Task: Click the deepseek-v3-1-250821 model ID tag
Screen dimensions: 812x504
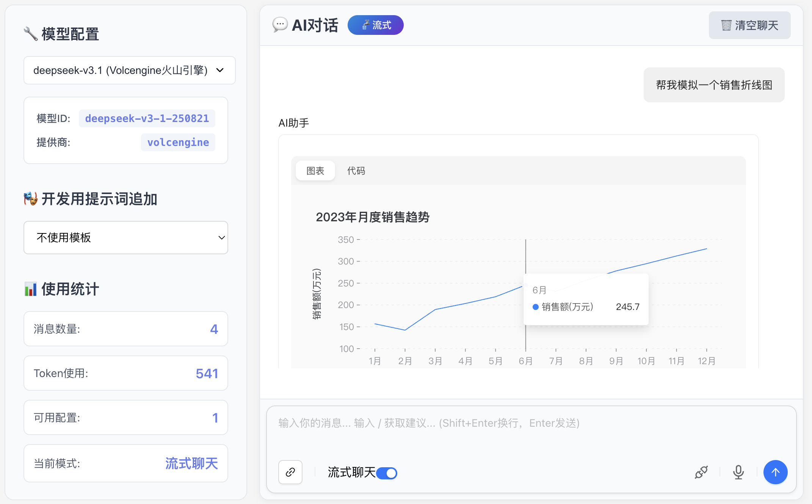Action: (147, 119)
